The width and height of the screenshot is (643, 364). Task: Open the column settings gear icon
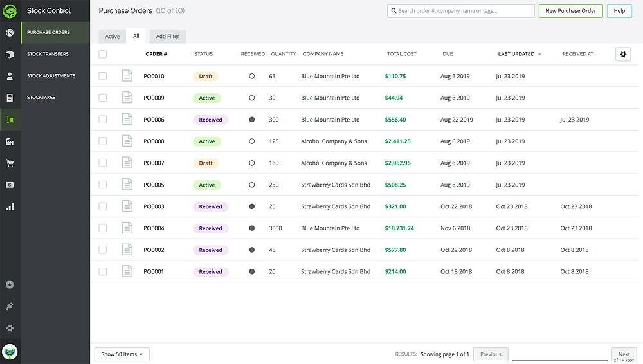[622, 55]
